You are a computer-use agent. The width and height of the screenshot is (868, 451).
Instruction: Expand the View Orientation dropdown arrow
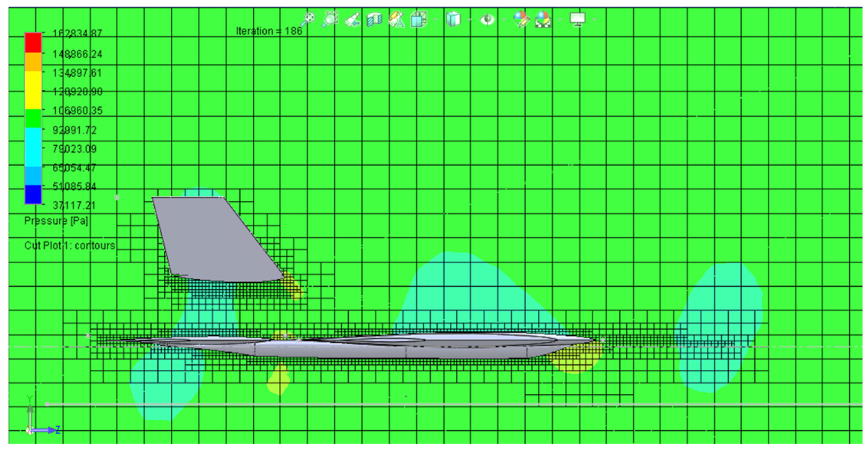coord(435,20)
